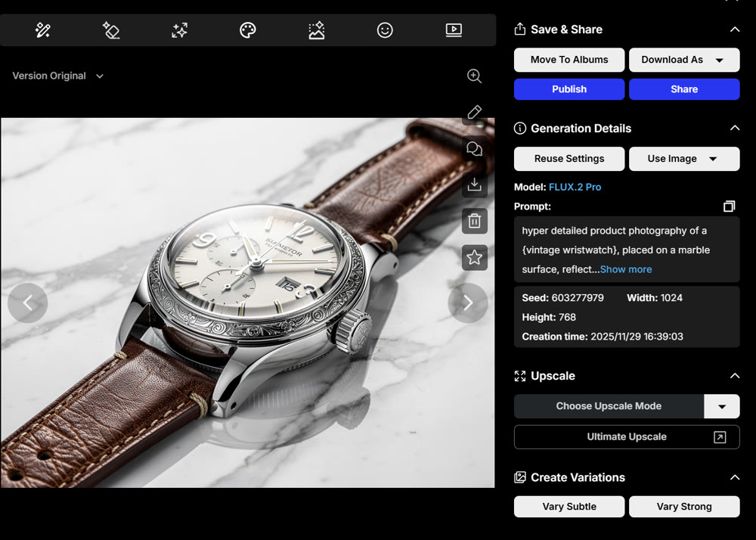The image size is (756, 540).
Task: Favorite the image with the star icon
Action: (x=474, y=257)
